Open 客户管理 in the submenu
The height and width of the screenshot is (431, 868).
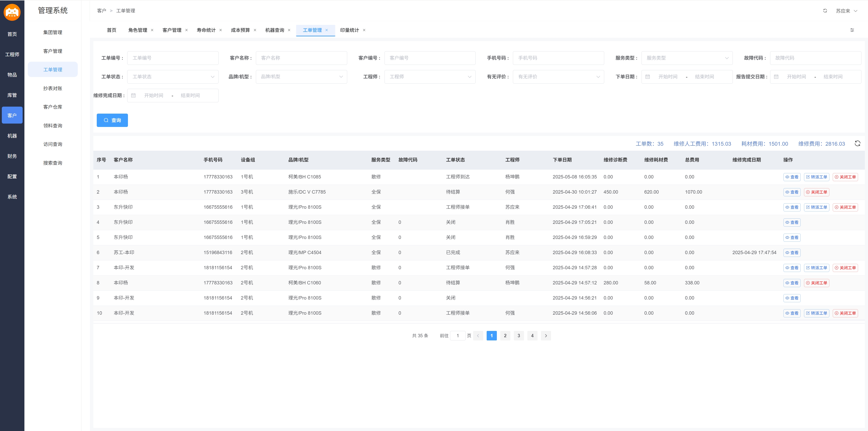(x=53, y=51)
